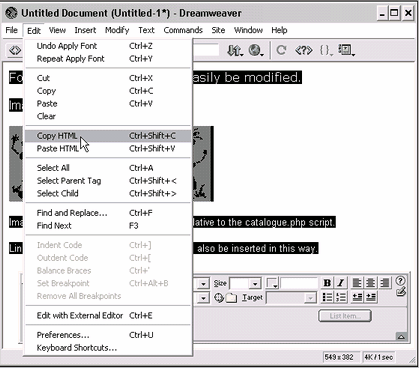Viewport: 419px width, 368px height.
Task: Click the Browse for File folder icon
Action: (231, 298)
